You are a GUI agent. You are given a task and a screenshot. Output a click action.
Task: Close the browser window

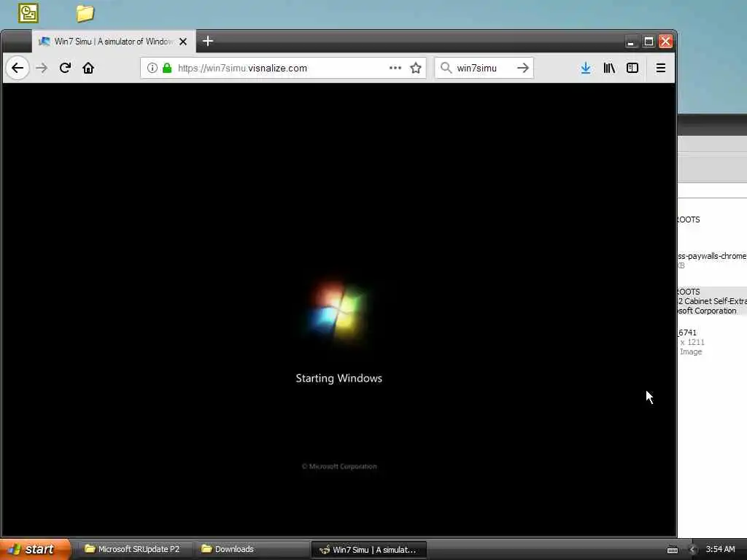(x=665, y=42)
